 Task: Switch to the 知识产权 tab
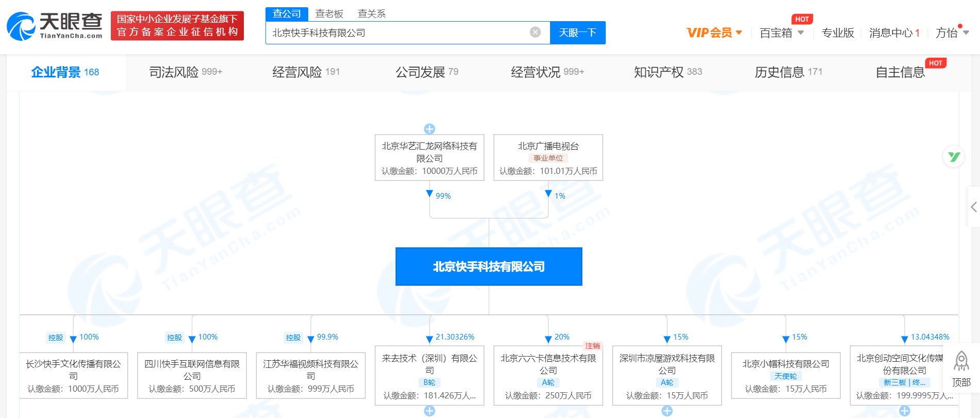[x=668, y=72]
